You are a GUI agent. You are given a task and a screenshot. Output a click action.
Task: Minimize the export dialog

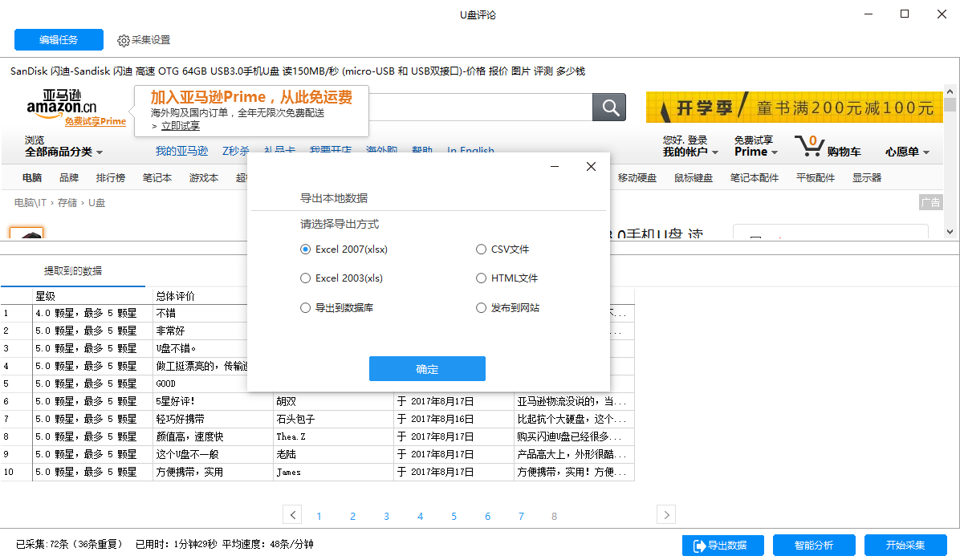pos(555,166)
